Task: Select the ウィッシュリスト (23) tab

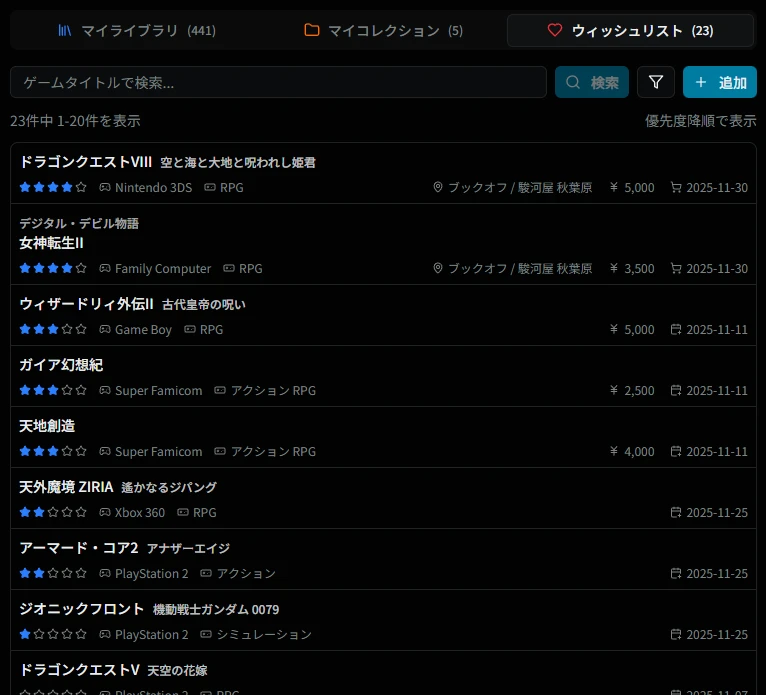Action: 630,30
